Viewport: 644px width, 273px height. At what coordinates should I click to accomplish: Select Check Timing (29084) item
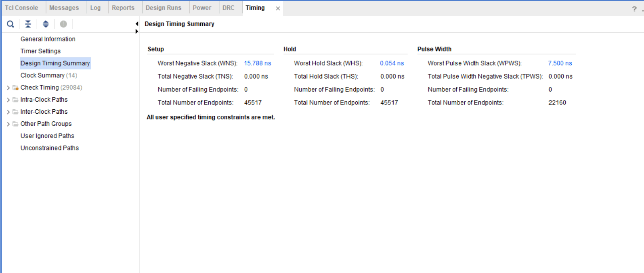(51, 88)
